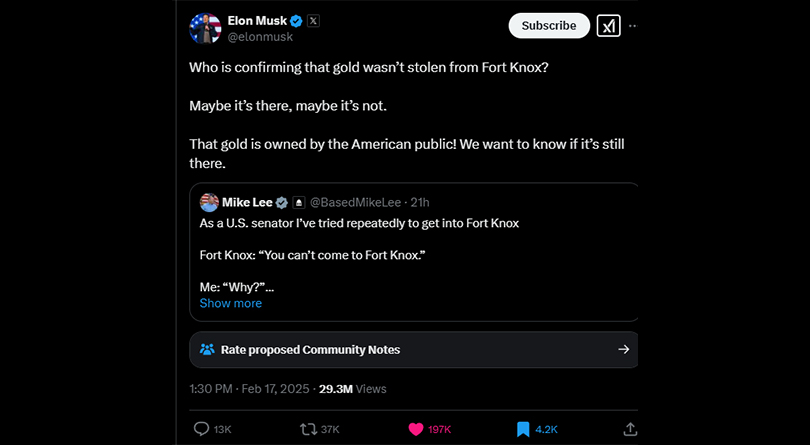Open Rate proposed Community Notes arrow
The width and height of the screenshot is (810, 445).
[x=623, y=350]
